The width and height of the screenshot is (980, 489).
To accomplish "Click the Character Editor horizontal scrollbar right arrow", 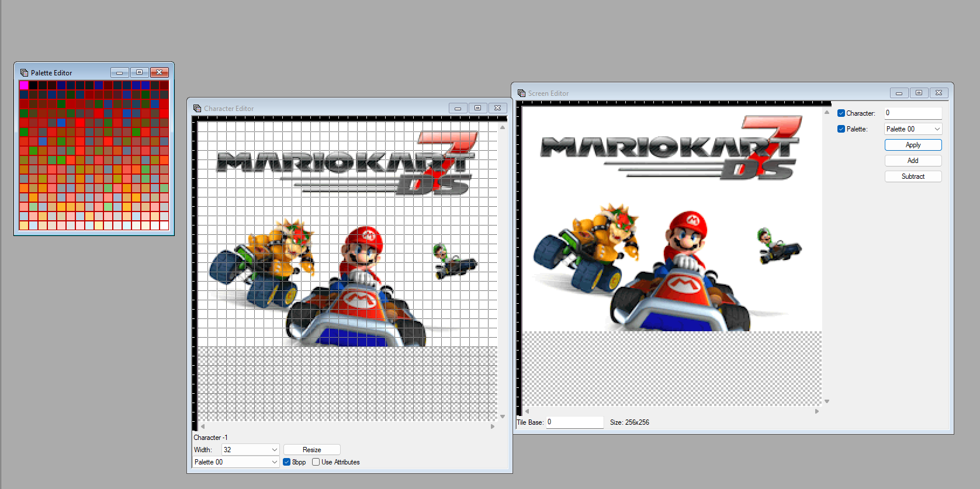I will click(493, 426).
